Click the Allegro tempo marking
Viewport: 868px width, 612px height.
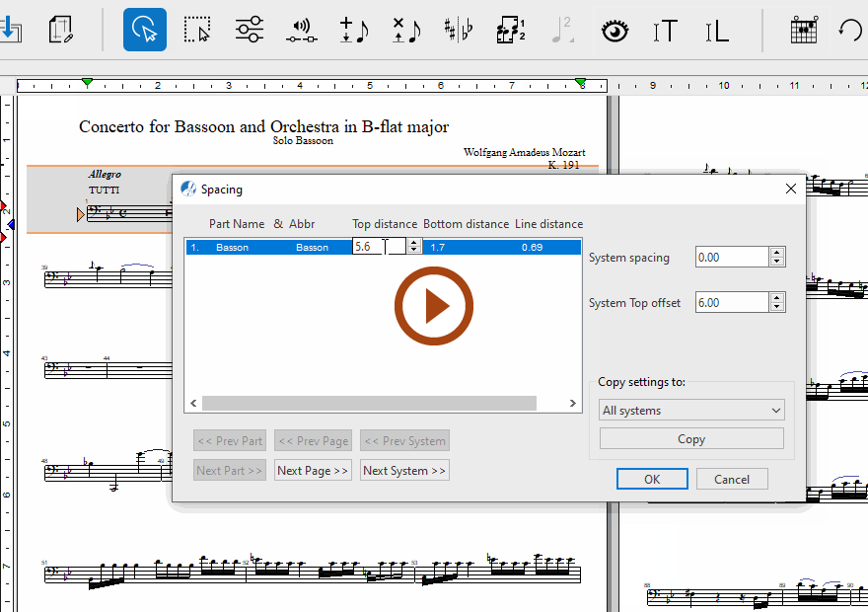pyautogui.click(x=105, y=174)
